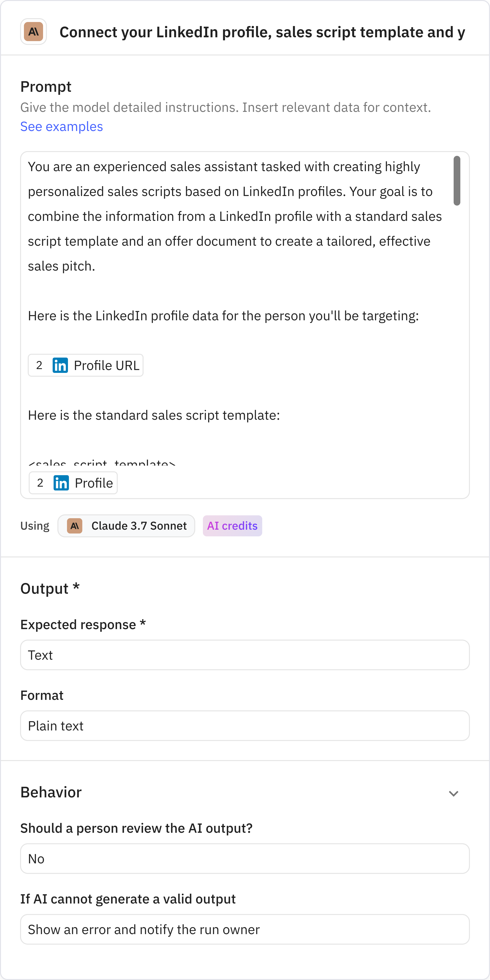490x980 pixels.
Task: Click the step number 2 on the Profile URL token
Action: (39, 365)
